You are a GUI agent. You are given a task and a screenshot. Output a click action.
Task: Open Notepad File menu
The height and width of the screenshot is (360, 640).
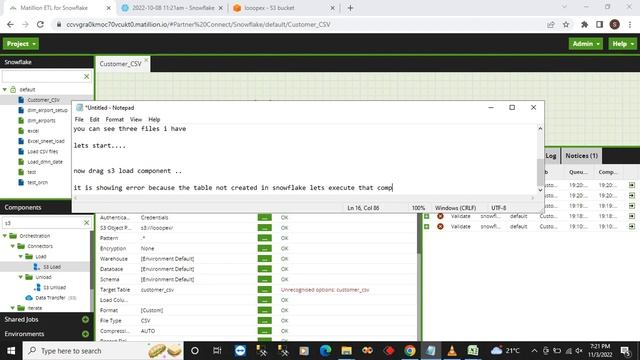(x=79, y=120)
